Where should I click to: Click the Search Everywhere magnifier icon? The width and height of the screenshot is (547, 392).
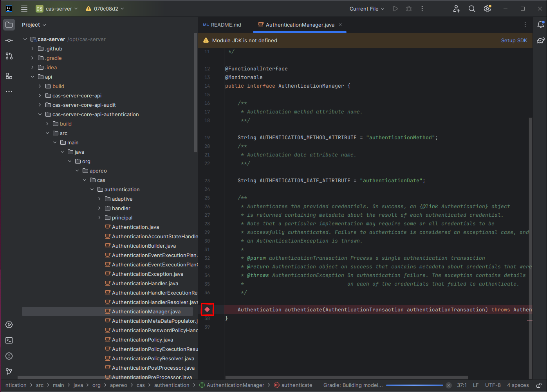point(472,9)
